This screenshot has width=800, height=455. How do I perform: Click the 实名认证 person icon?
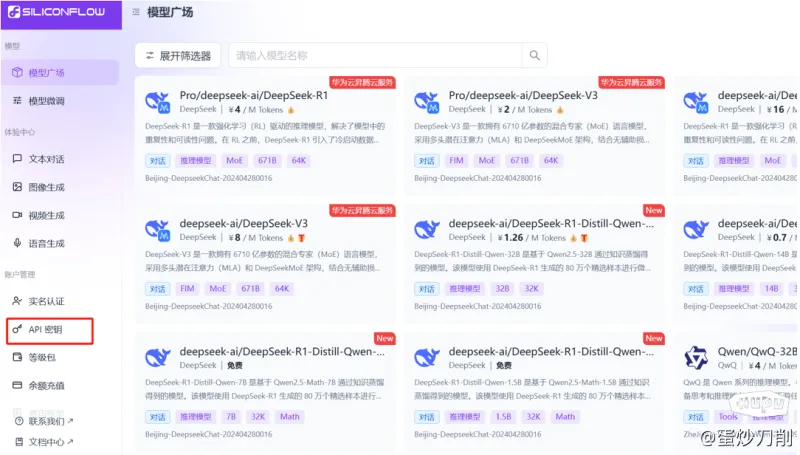click(x=17, y=300)
